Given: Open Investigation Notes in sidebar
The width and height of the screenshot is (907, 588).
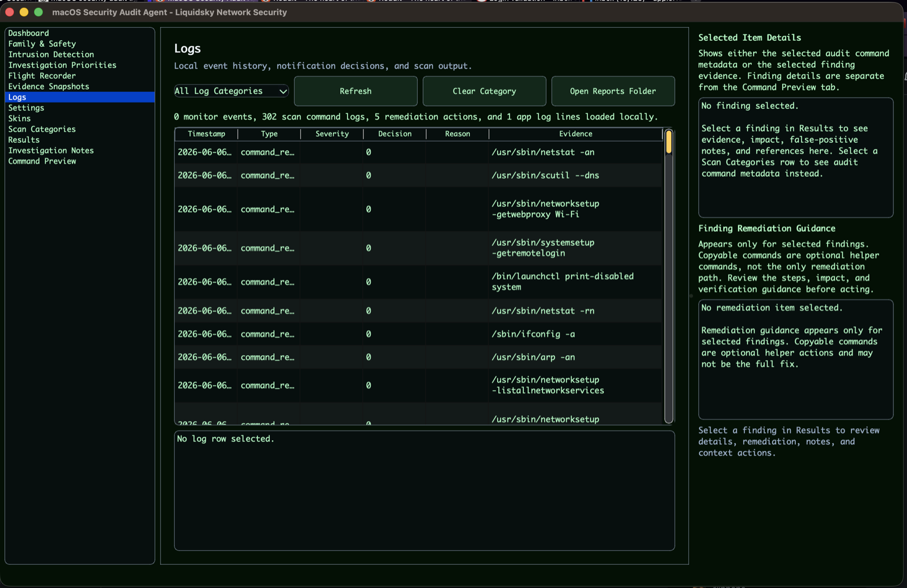Looking at the screenshot, I should click(x=80, y=151).
